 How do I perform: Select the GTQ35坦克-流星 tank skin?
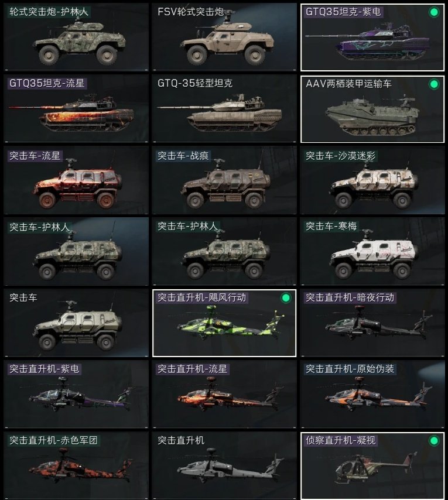point(76,108)
